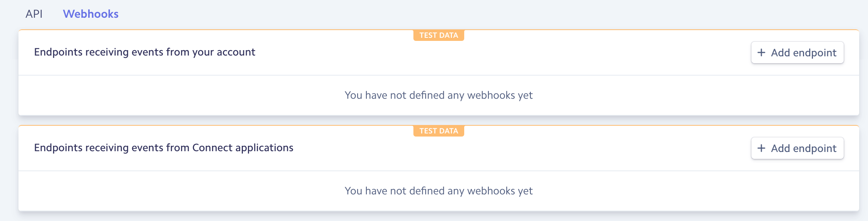The image size is (868, 221).
Task: Switch to the API tab
Action: tap(34, 14)
